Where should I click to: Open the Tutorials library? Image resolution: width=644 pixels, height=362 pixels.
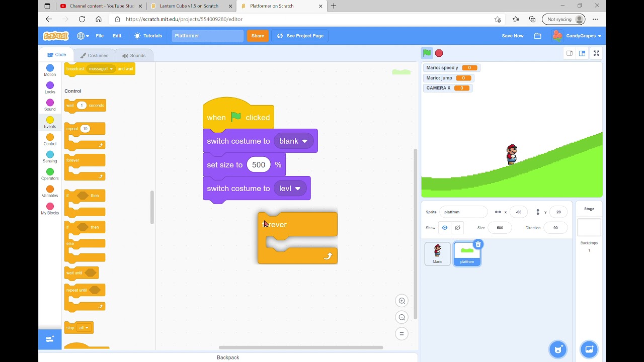click(148, 36)
